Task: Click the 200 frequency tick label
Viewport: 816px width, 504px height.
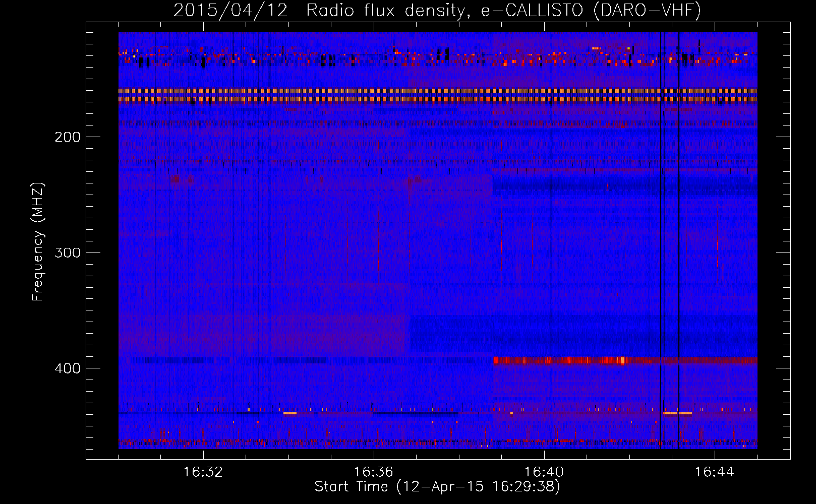Action: pos(68,137)
